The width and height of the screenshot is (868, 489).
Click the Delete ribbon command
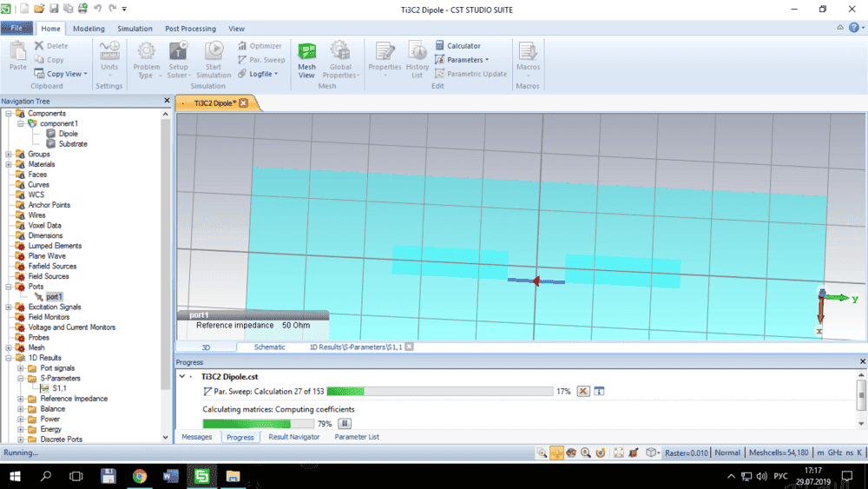[51, 46]
